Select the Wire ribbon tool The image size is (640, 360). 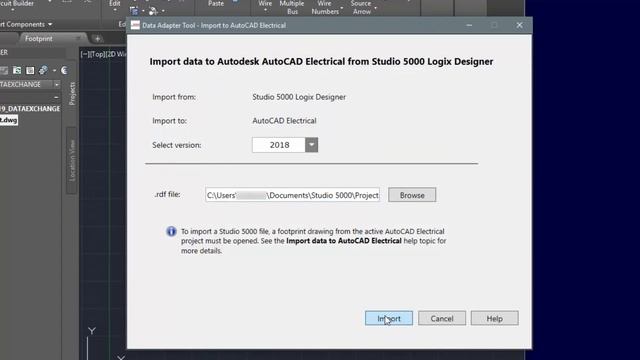265,4
